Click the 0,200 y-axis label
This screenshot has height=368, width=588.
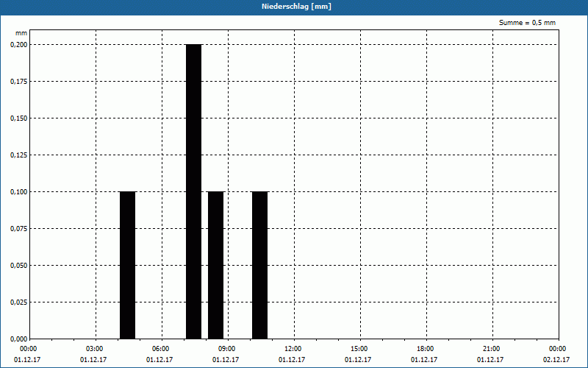click(x=19, y=45)
